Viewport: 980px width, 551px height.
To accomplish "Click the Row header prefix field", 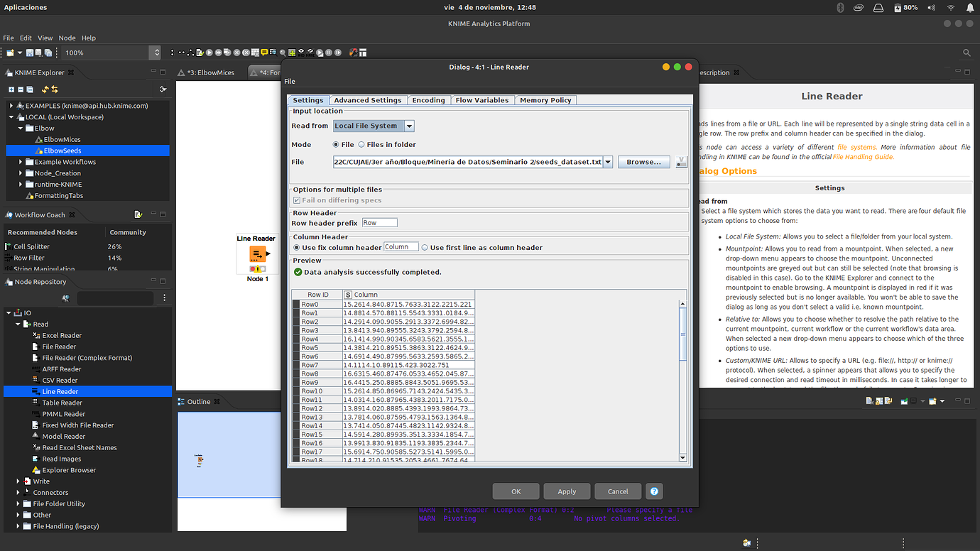I will coord(379,223).
